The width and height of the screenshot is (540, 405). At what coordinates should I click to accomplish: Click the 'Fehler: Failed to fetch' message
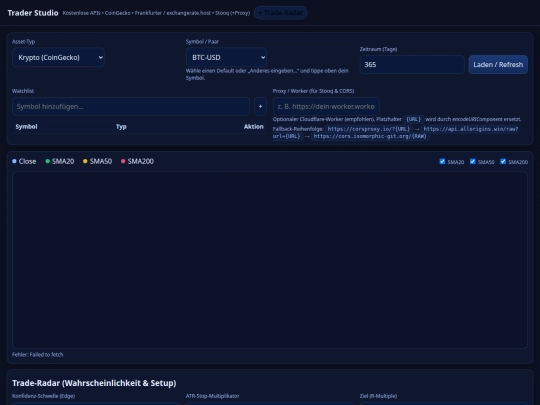38,354
